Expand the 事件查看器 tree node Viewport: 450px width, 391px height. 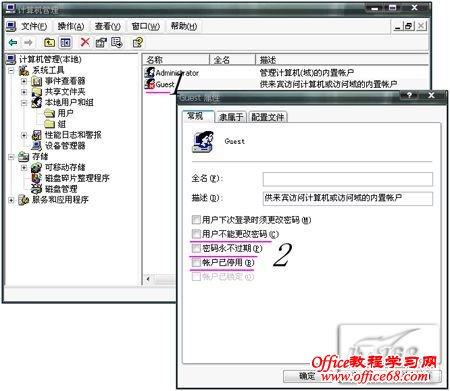[x=24, y=81]
